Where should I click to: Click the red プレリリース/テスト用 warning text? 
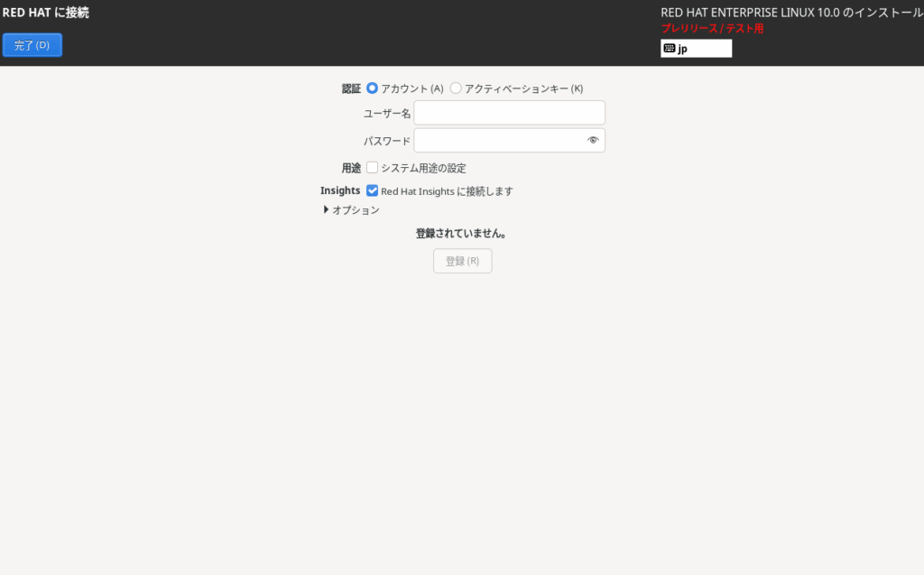point(712,29)
